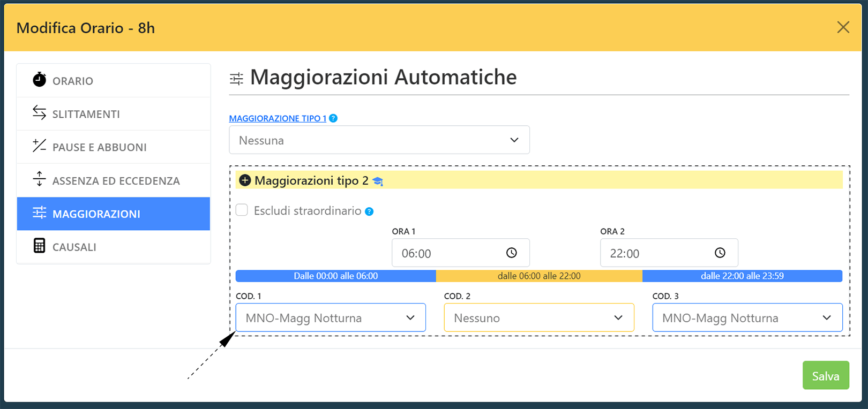The width and height of the screenshot is (868, 409).
Task: Open the Maggiorazione Tipo 1 dropdown
Action: [x=379, y=140]
